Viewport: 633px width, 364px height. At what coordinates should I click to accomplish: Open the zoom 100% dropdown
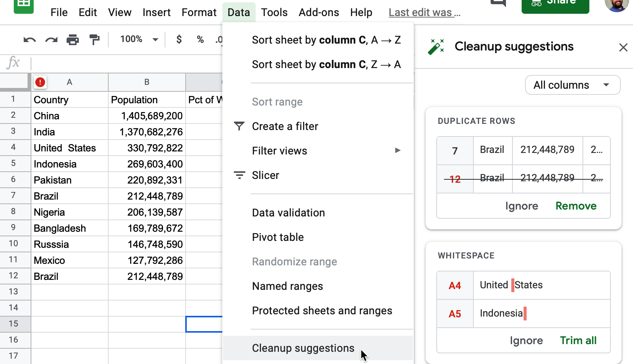(139, 39)
